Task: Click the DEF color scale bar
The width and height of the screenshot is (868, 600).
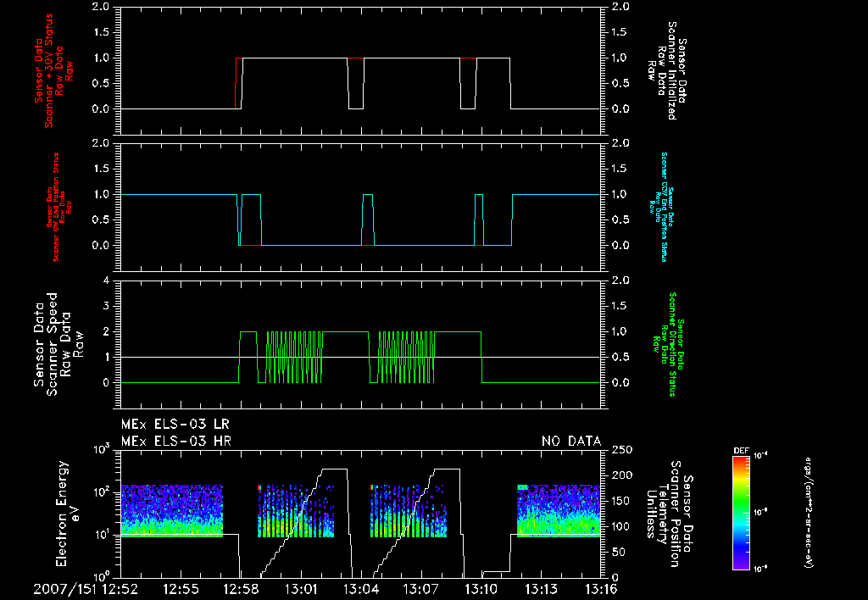Action: click(x=741, y=512)
